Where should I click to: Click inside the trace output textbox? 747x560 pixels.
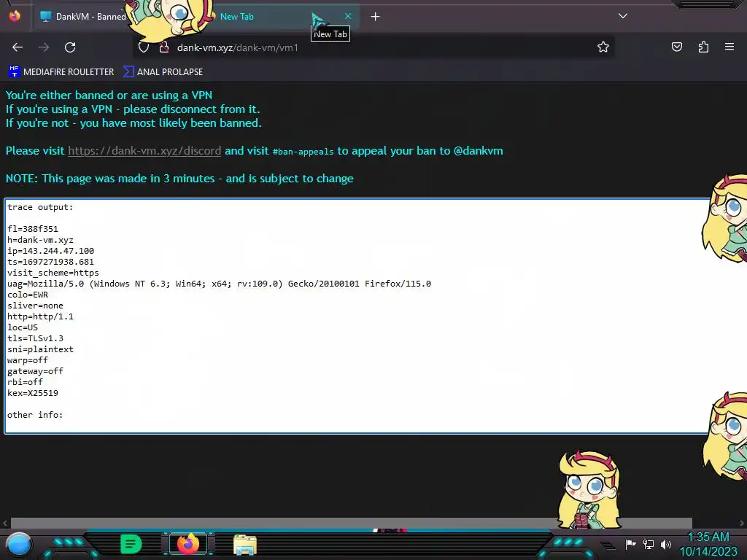click(x=357, y=316)
